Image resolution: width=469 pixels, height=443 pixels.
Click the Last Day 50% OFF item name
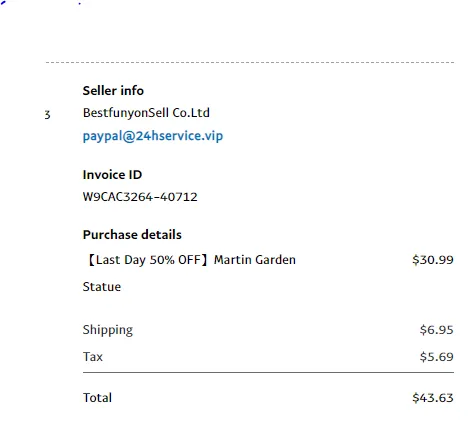(147, 260)
